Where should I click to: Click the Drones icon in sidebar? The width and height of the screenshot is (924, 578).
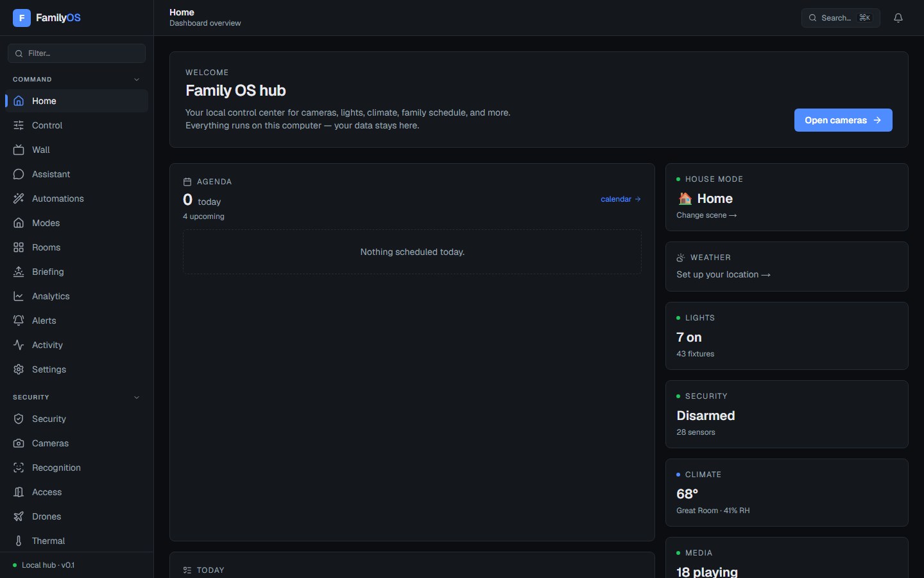click(x=19, y=516)
